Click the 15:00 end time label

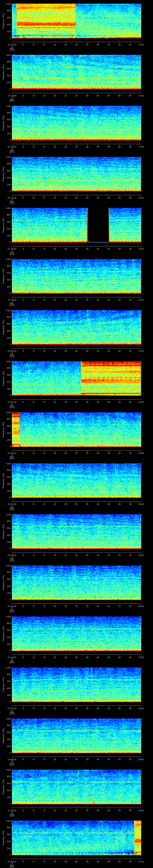tap(141, 44)
